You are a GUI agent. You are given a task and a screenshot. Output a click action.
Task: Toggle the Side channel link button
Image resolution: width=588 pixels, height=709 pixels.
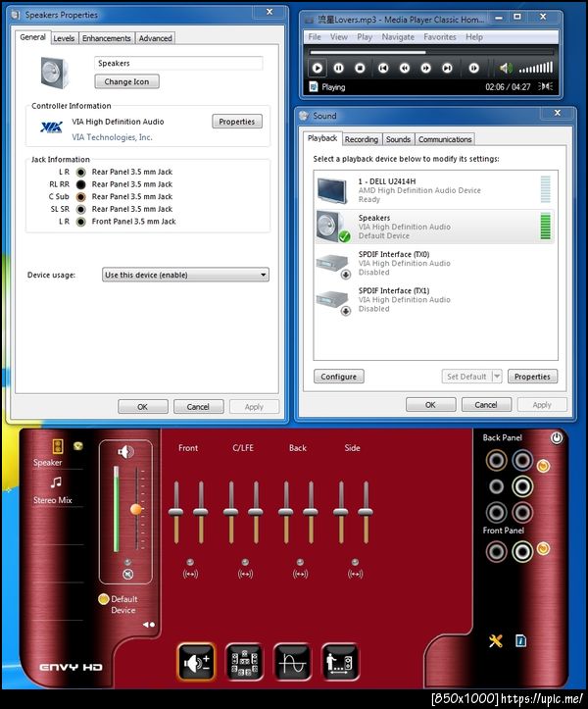(355, 575)
